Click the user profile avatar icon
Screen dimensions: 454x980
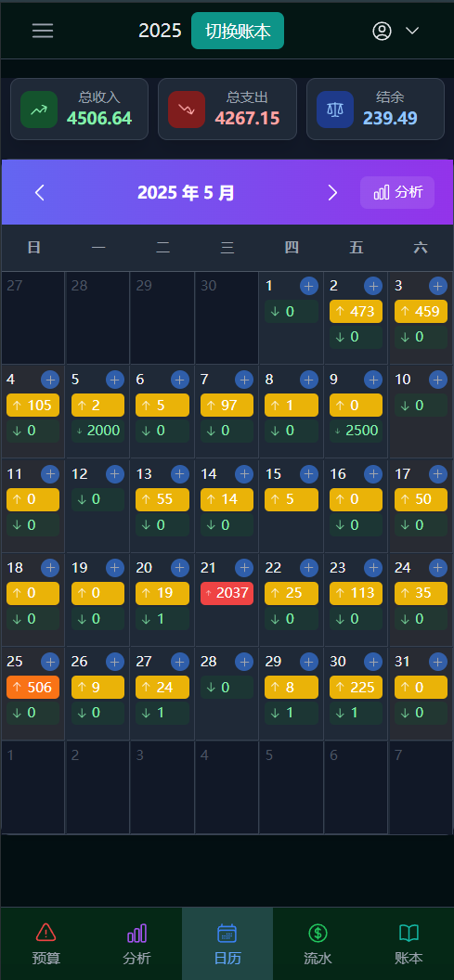tap(382, 31)
